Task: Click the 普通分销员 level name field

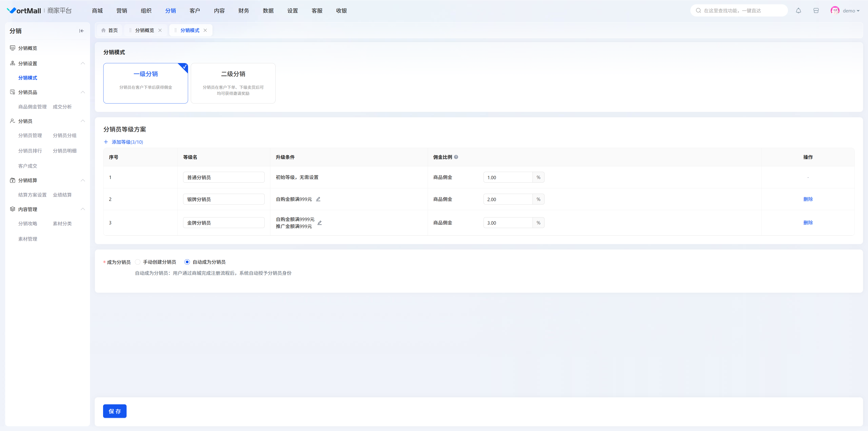Action: point(224,177)
